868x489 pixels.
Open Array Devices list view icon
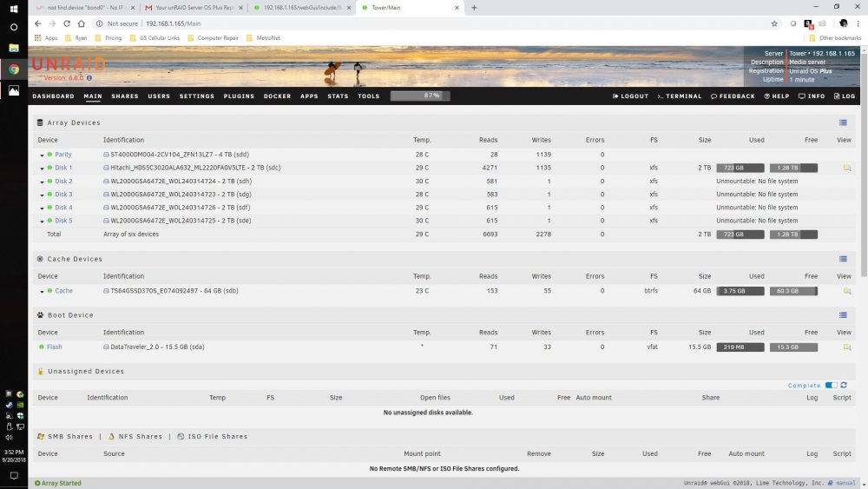click(x=843, y=122)
